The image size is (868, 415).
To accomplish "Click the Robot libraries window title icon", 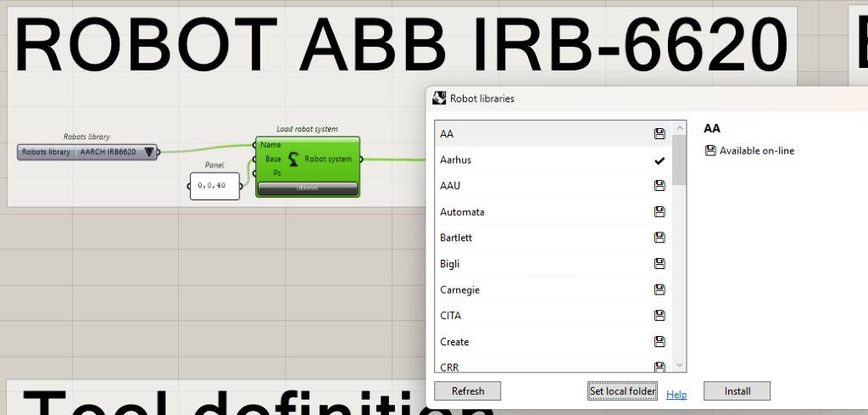I will [439, 98].
